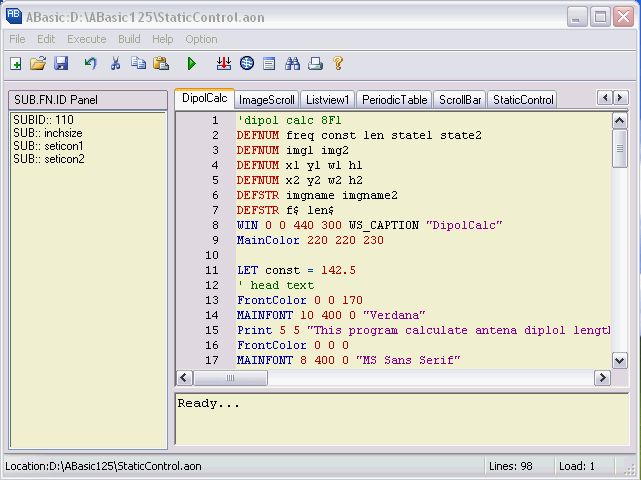
Task: Open a file with the folder icon
Action: [38, 64]
